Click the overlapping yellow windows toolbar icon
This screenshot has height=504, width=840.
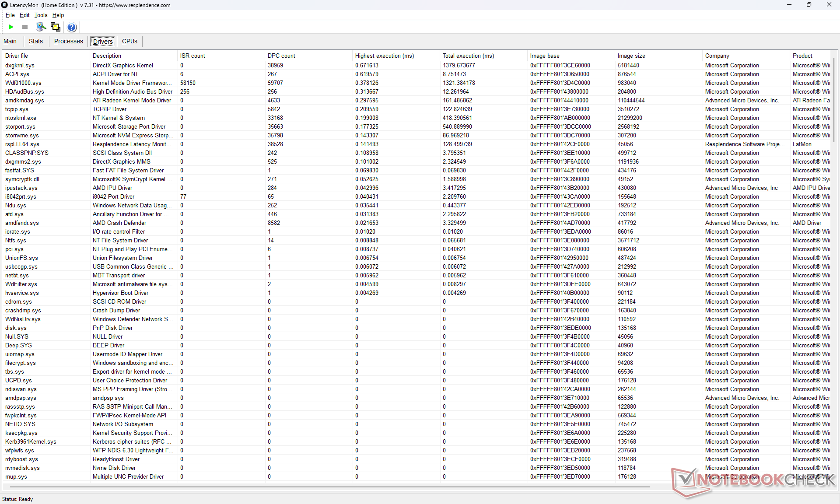(x=56, y=27)
